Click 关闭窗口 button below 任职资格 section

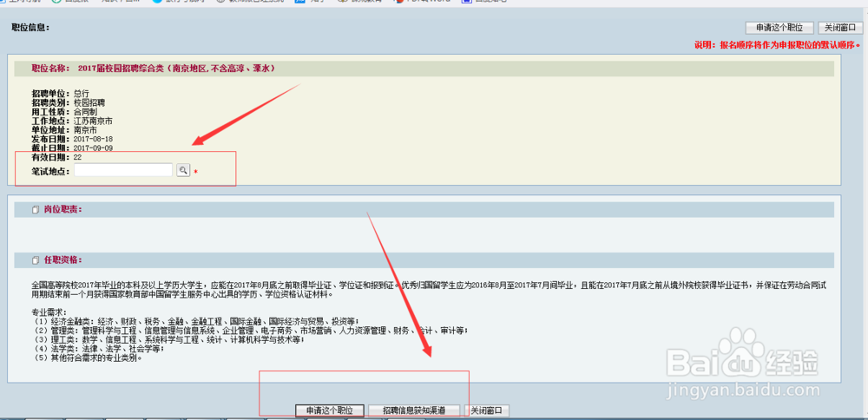(x=487, y=410)
